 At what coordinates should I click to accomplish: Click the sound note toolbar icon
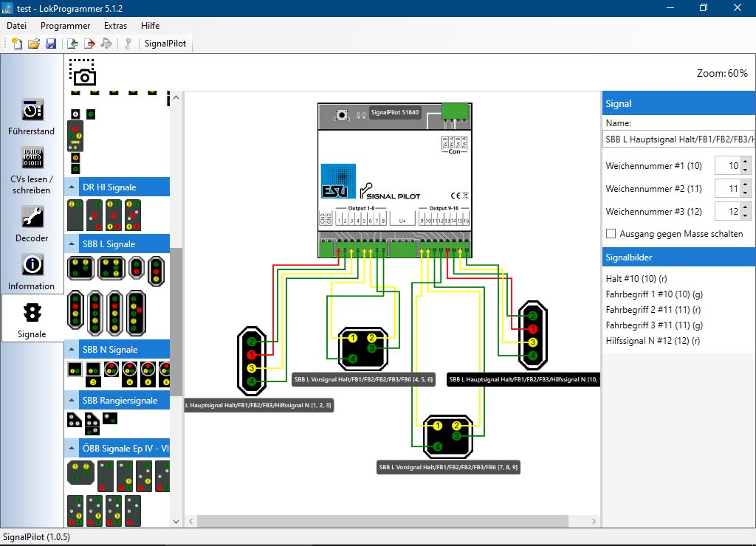(x=106, y=44)
